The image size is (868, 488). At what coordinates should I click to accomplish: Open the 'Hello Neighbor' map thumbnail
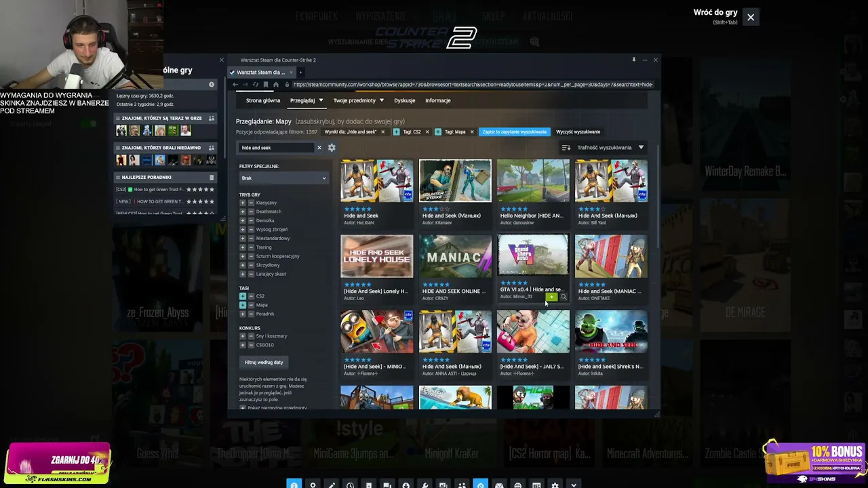tap(533, 181)
